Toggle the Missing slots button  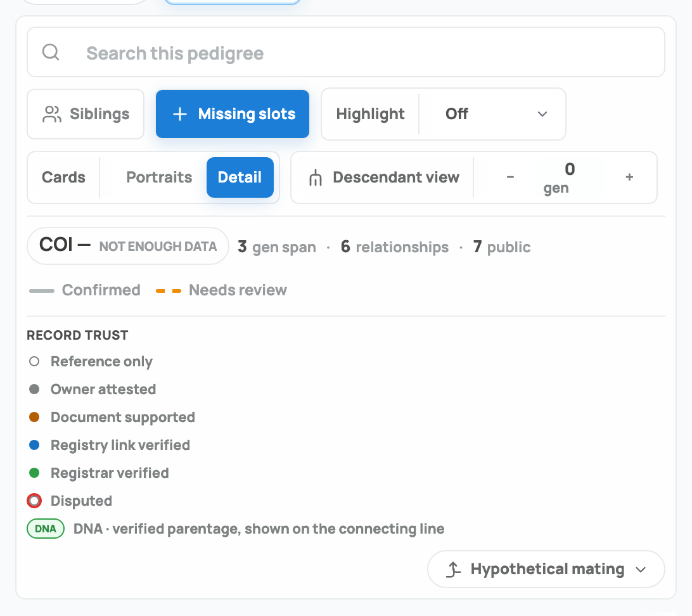click(233, 114)
